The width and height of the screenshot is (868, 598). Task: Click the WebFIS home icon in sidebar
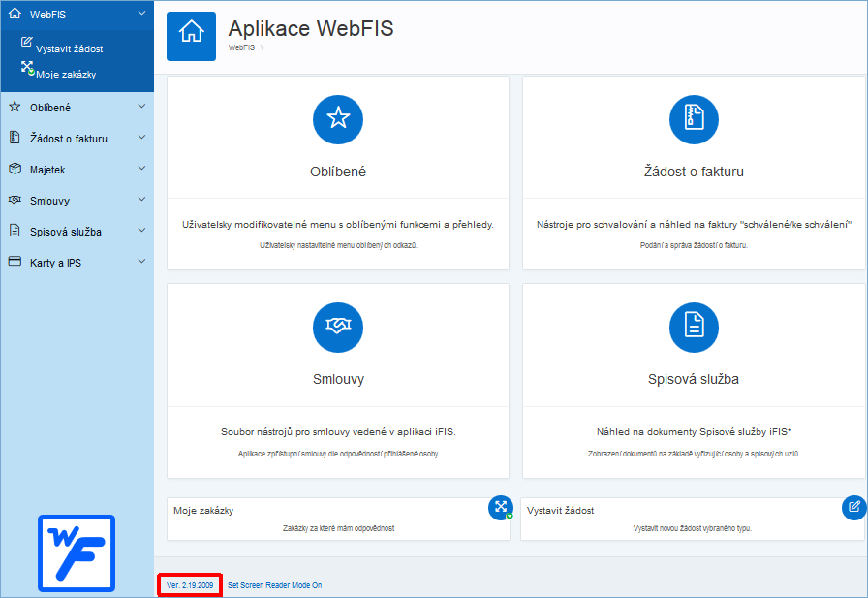click(x=15, y=14)
